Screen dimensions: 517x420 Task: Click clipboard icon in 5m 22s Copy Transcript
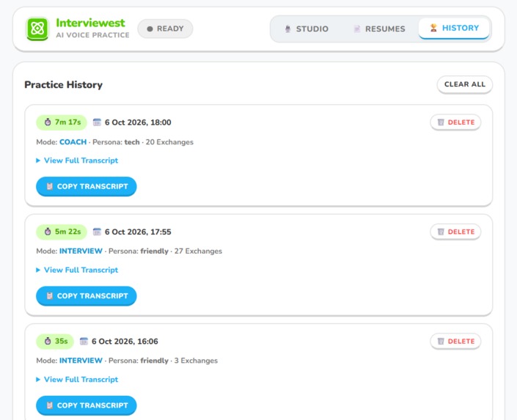click(49, 295)
